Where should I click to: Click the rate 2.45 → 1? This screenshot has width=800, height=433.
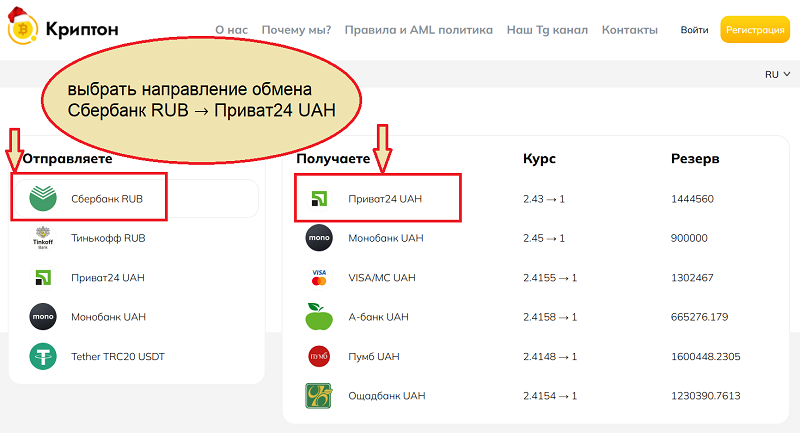(544, 238)
